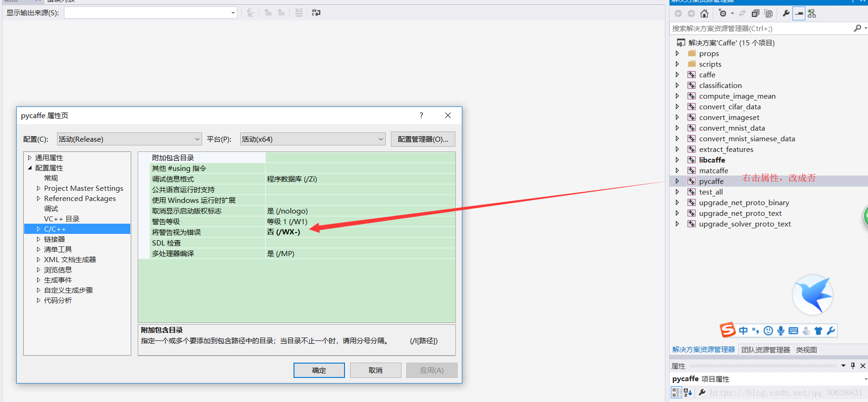Image resolution: width=868 pixels, height=402 pixels.
Task: Click the property pages wrench in Properties panel
Action: (702, 393)
